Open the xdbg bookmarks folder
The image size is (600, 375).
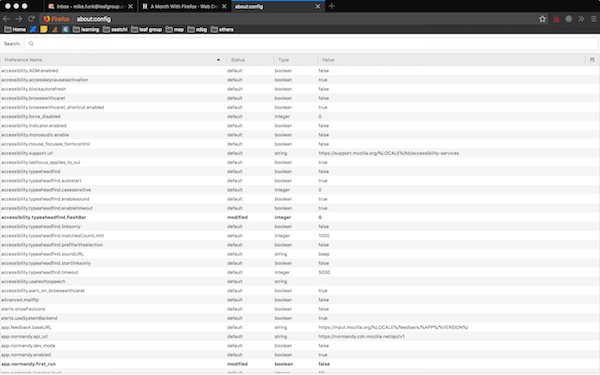pyautogui.click(x=197, y=29)
